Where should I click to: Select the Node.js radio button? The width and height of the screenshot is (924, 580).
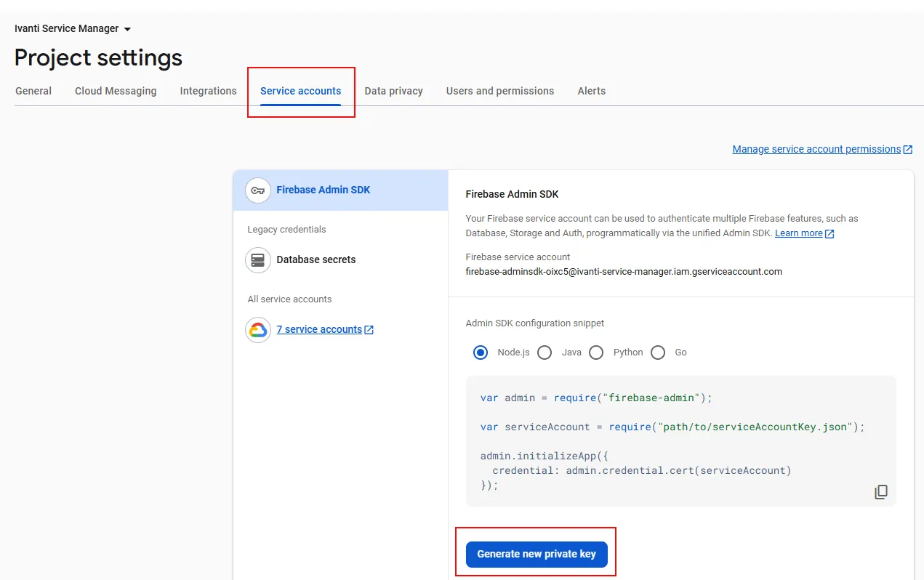coord(481,353)
